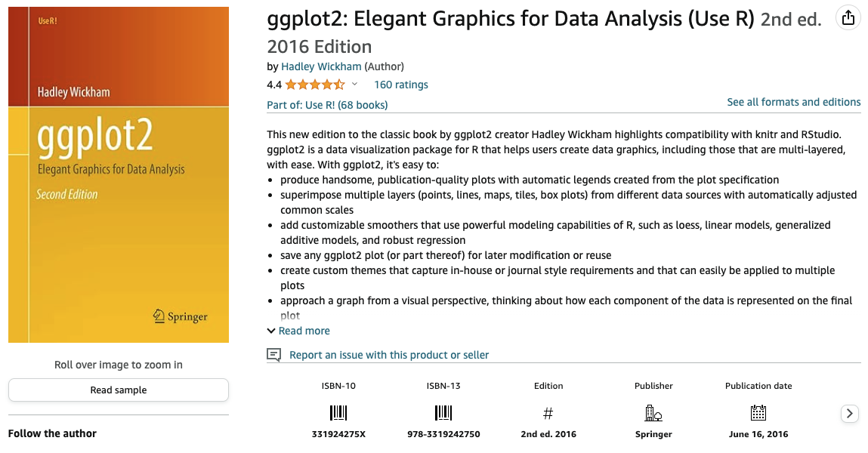Open the rating breakdown dropdown arrow

point(355,85)
